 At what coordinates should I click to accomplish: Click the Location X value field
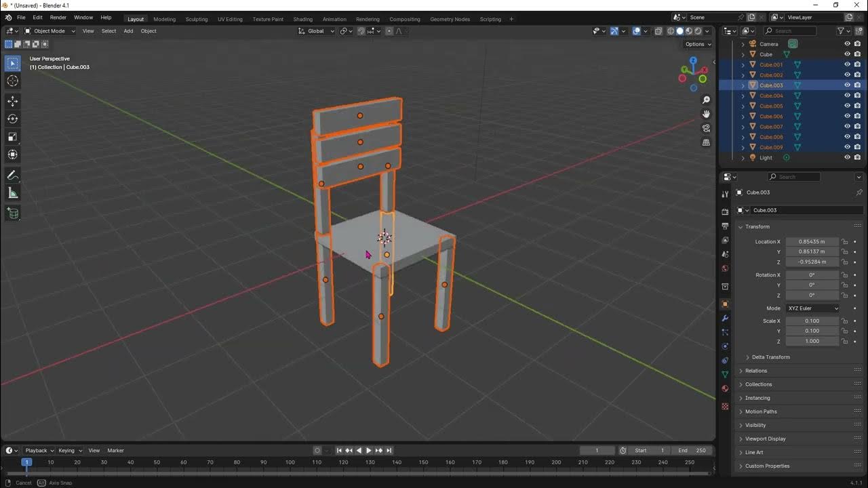click(812, 242)
